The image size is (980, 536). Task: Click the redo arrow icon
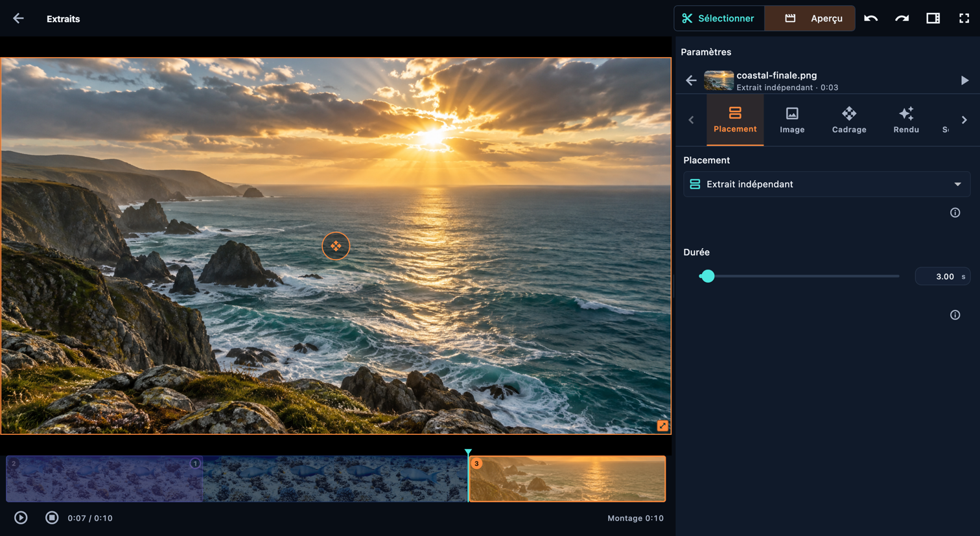point(902,19)
